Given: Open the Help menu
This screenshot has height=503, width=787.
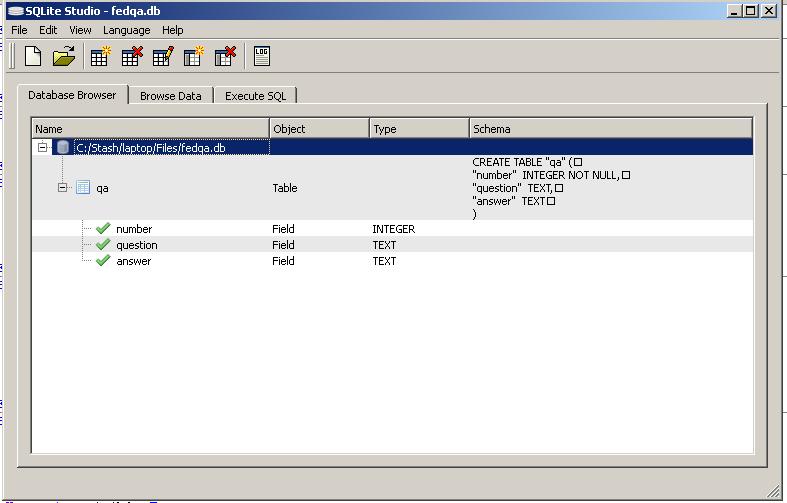Looking at the screenshot, I should (173, 30).
